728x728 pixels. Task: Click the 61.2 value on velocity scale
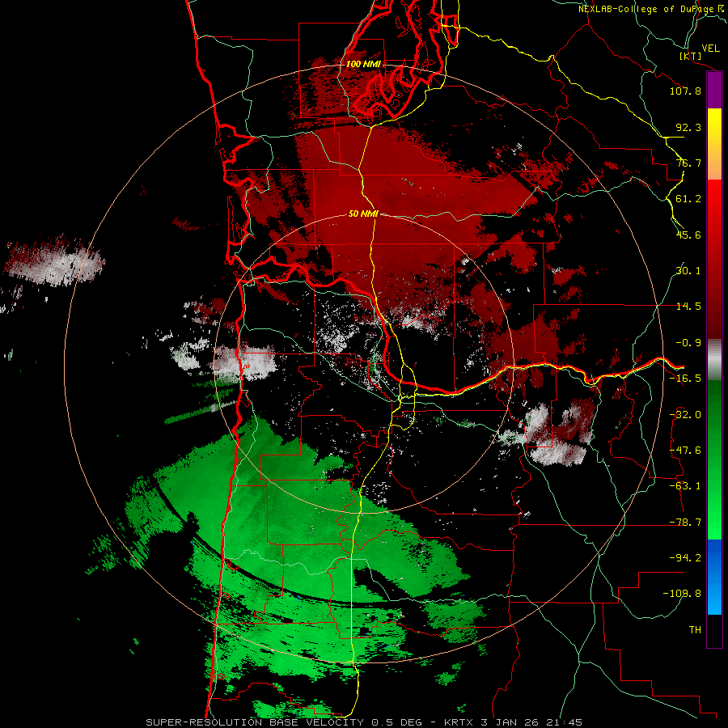click(x=688, y=199)
